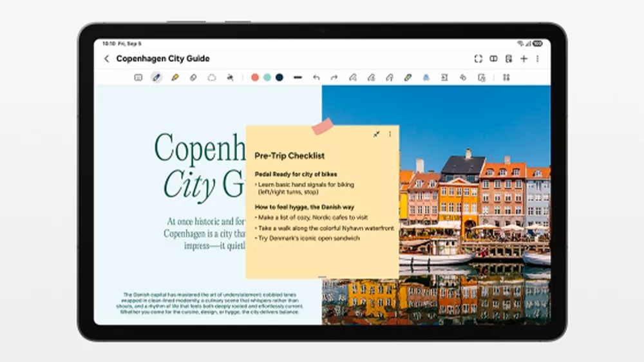Select the Lasso selection tool
This screenshot has height=362, width=644.
(x=211, y=77)
